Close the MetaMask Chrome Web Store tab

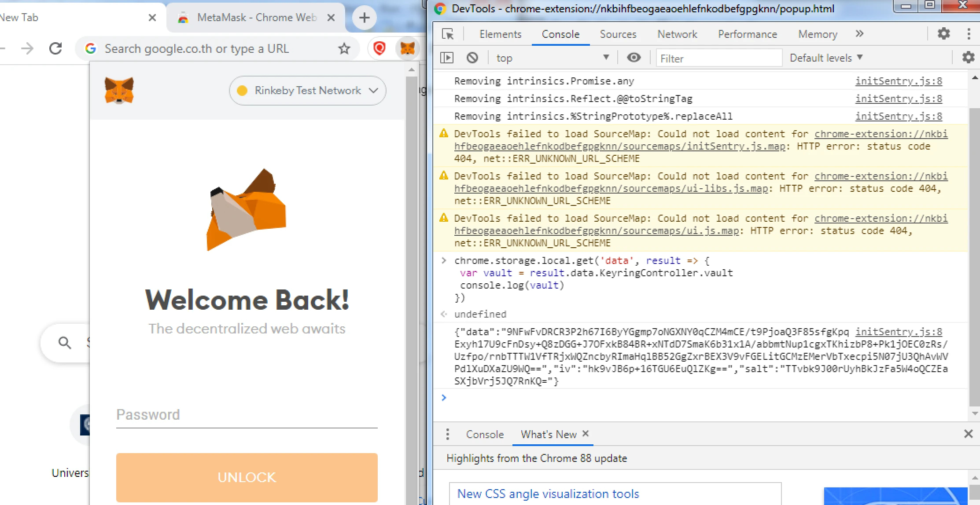point(331,18)
